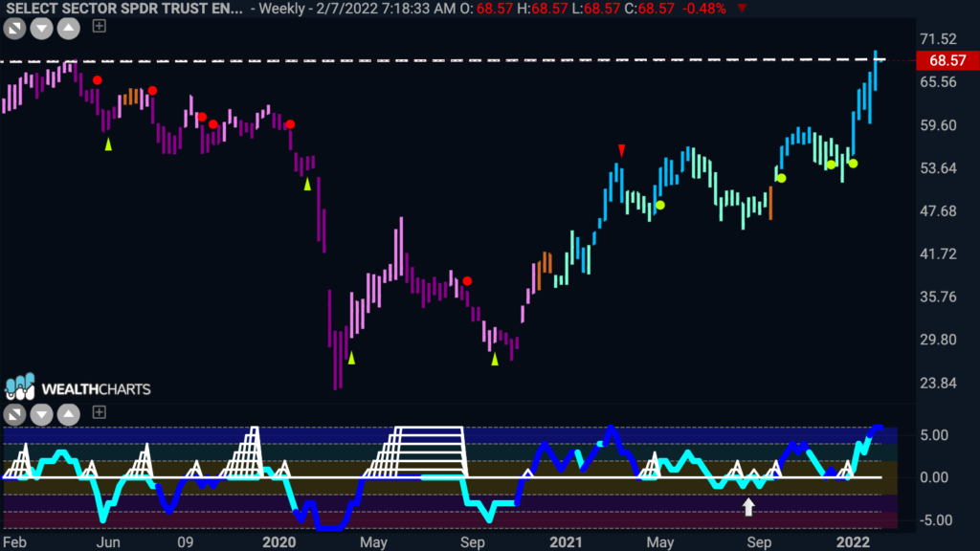This screenshot has height=551, width=980.
Task: Click the plus icon in the oscillator pane
Action: pos(99,412)
